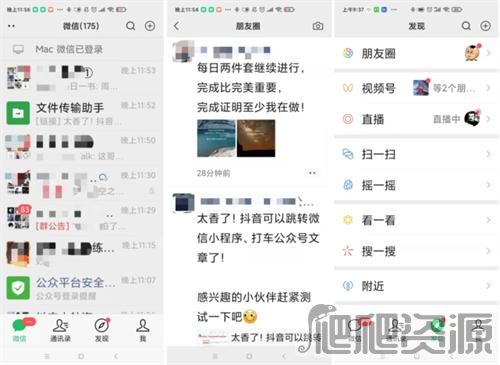Tap the 直播 target icon
The image size is (500, 365).
(348, 119)
